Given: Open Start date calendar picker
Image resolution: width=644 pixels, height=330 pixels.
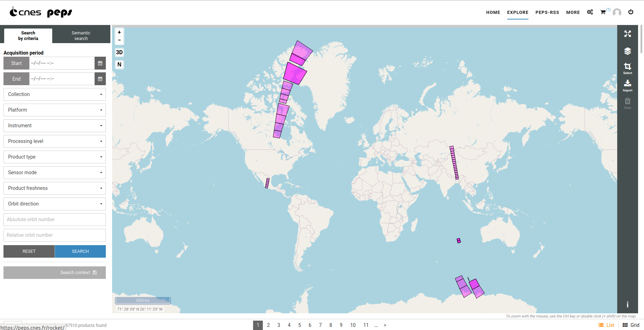Looking at the screenshot, I should click(100, 63).
